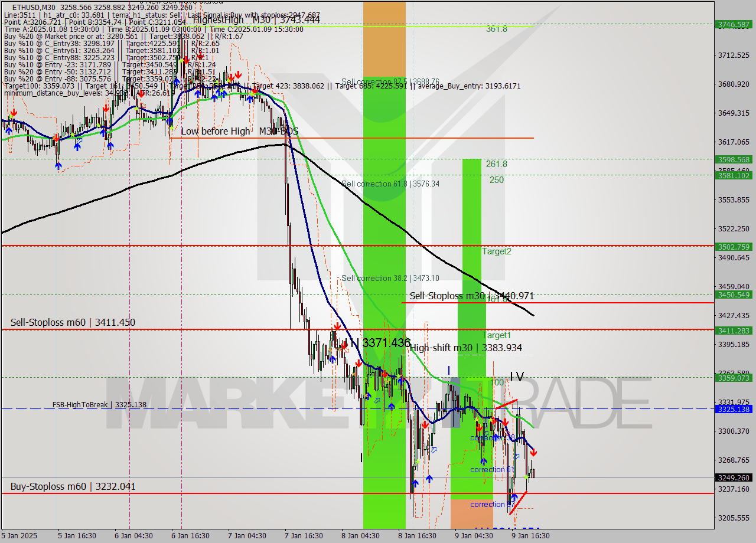Click the 3359.073 price axis tag
This screenshot has height=543, width=756.
734,378
